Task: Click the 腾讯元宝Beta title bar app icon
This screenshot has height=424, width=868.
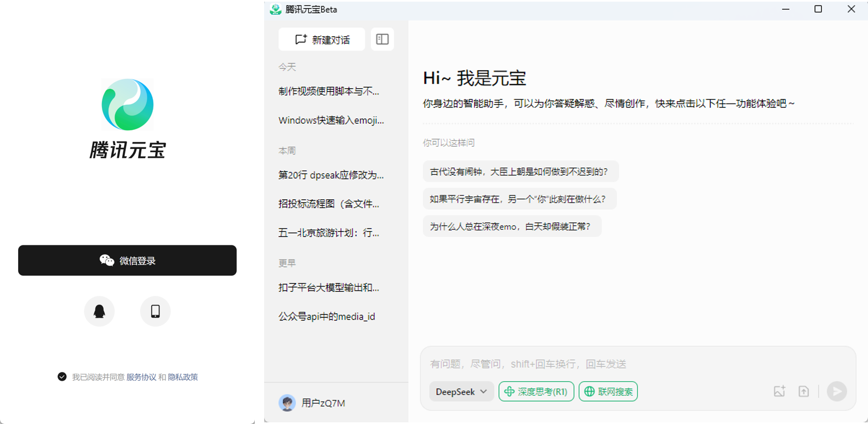Action: (x=276, y=9)
